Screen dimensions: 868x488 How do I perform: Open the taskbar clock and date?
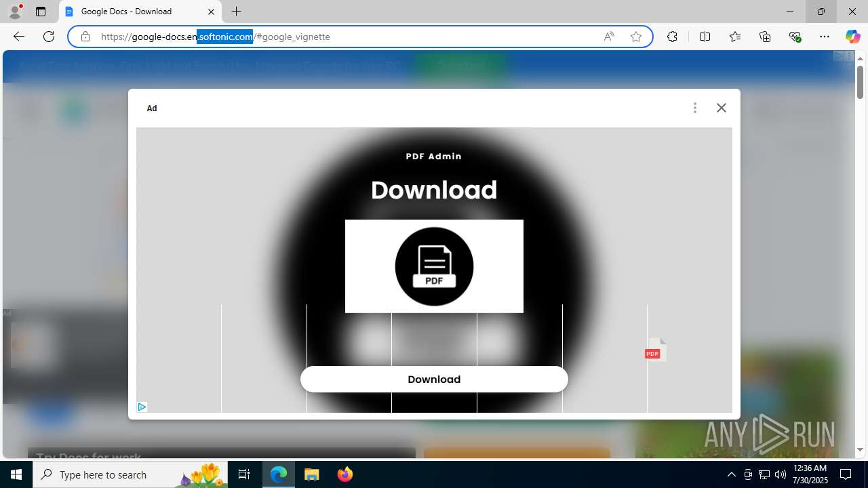810,474
